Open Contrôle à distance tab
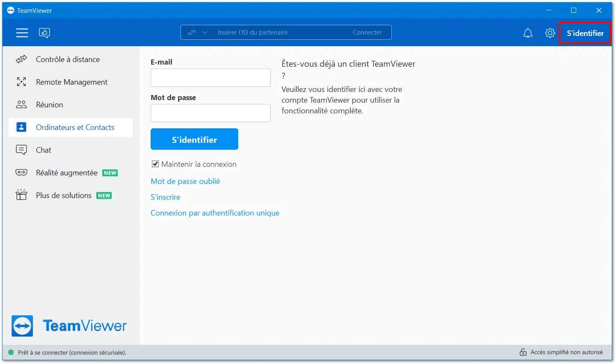 click(71, 59)
